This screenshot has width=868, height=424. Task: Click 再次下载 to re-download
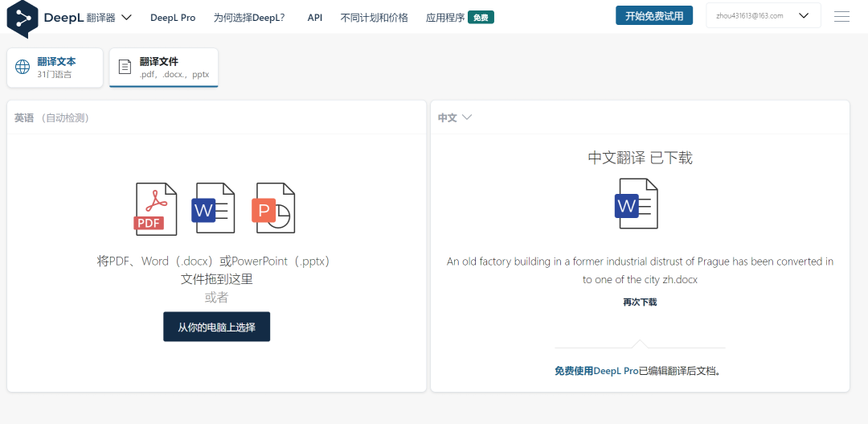coord(640,302)
